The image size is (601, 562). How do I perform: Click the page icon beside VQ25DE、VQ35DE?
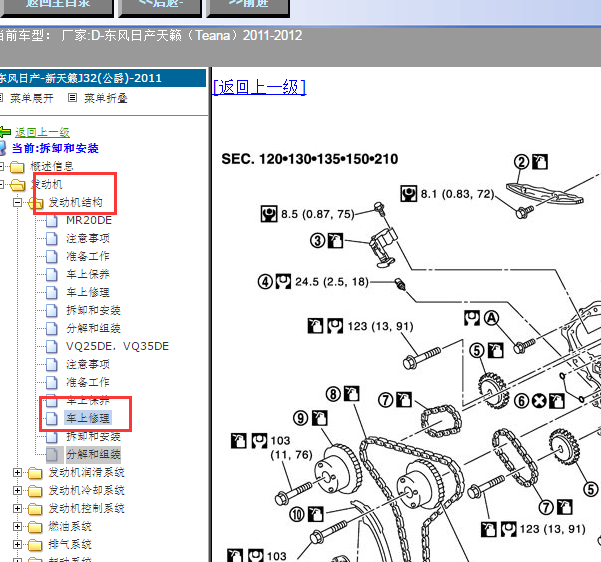52,347
